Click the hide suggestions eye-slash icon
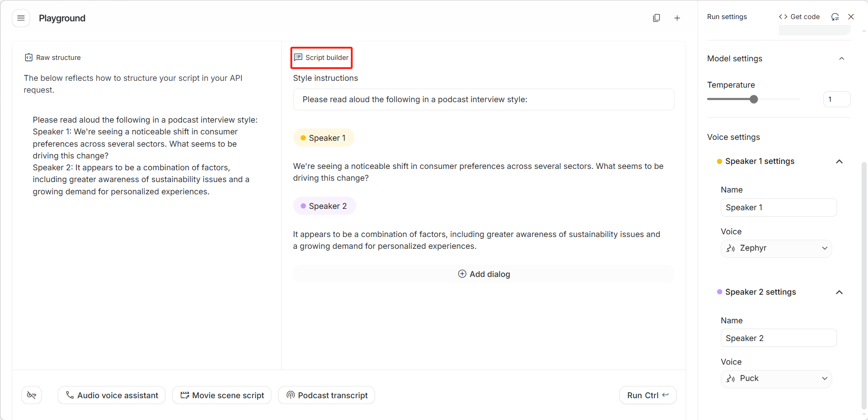The width and height of the screenshot is (868, 420). pos(32,395)
